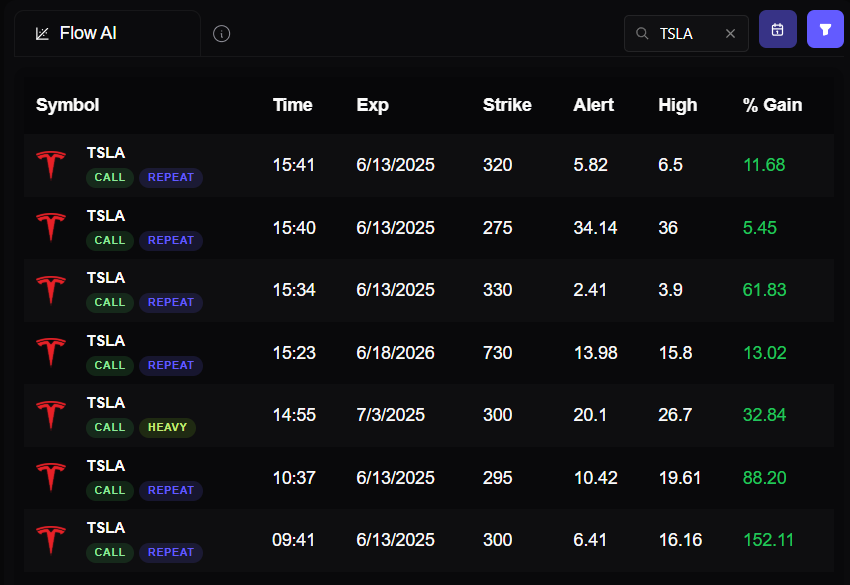Open the info icon beside Flow AI

pyautogui.click(x=221, y=34)
